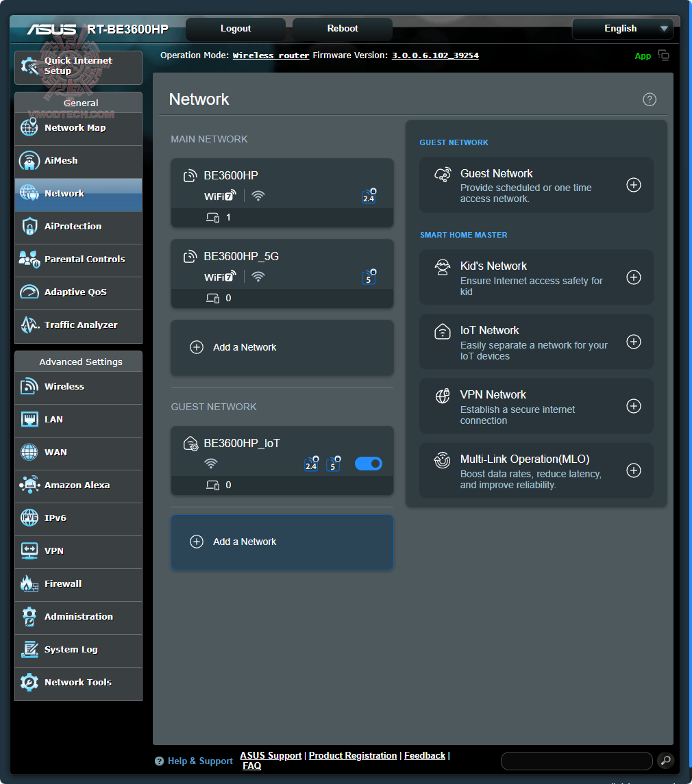Add IoT Network using its plus button
Viewport: 692px width, 784px height.
[x=634, y=342]
